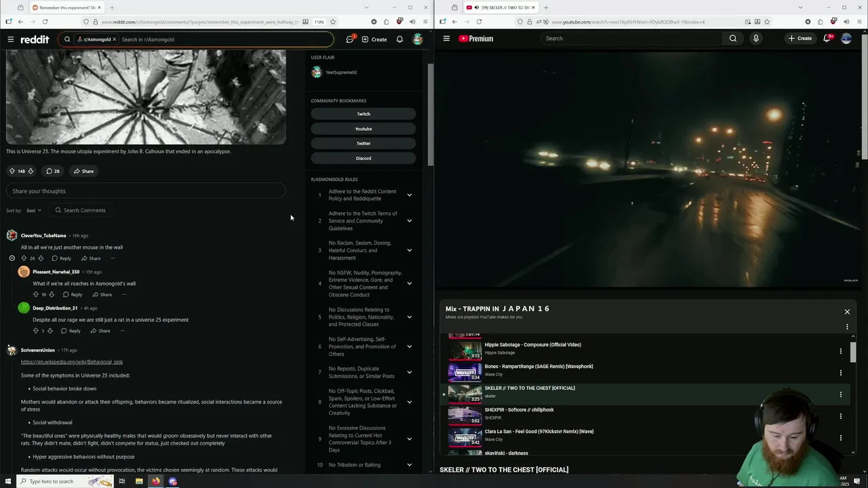The height and width of the screenshot is (488, 868).
Task: Expand rule 7 No Reposts, Duplicate Submissions
Action: [x=410, y=372]
